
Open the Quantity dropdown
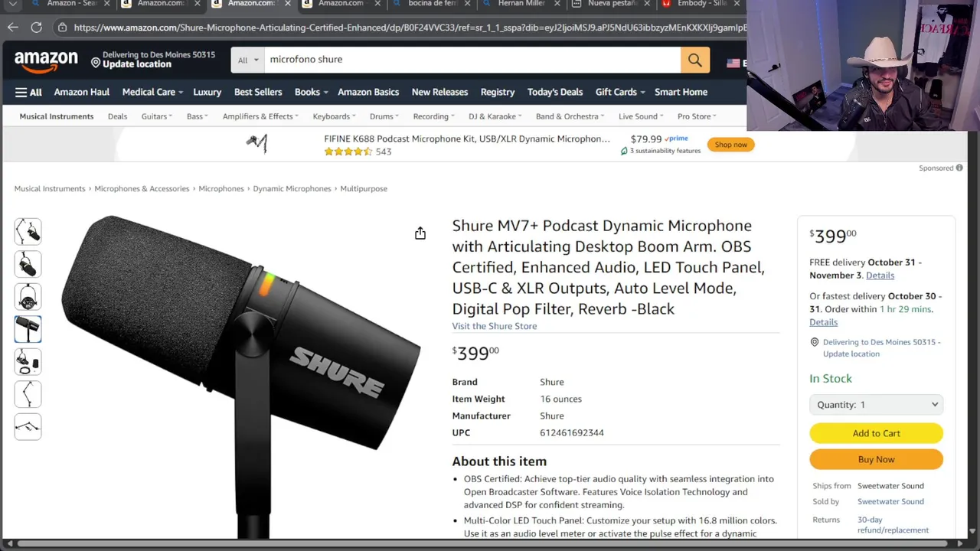[877, 404]
